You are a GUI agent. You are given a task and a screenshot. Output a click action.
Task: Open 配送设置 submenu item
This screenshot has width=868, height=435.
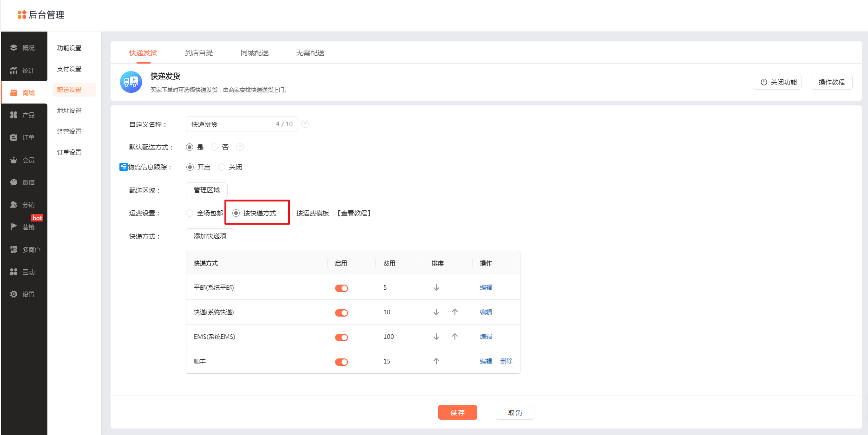pyautogui.click(x=74, y=90)
